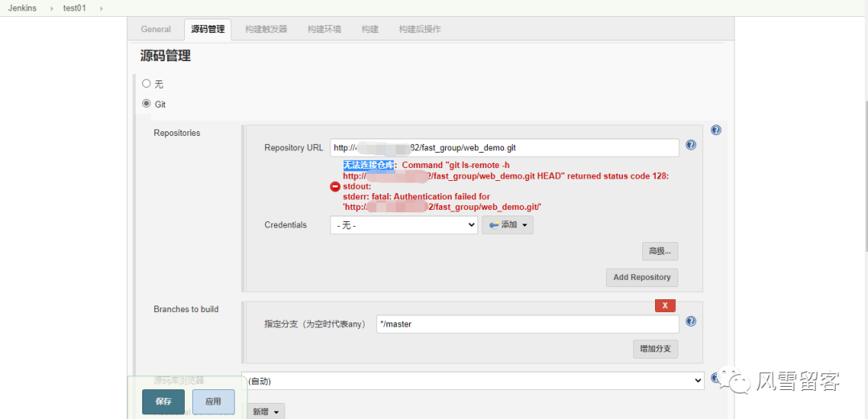Click the Repository URL label
This screenshot has width=868, height=419.
(294, 148)
